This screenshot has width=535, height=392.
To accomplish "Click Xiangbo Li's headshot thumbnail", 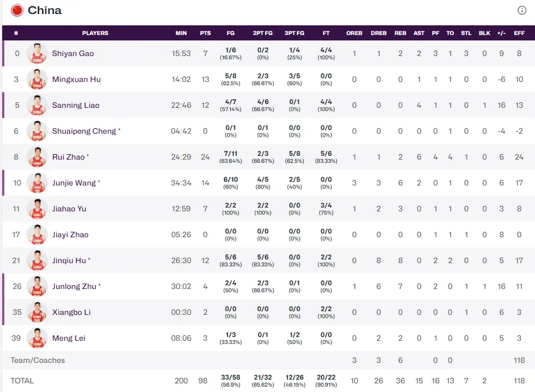I will pyautogui.click(x=37, y=312).
